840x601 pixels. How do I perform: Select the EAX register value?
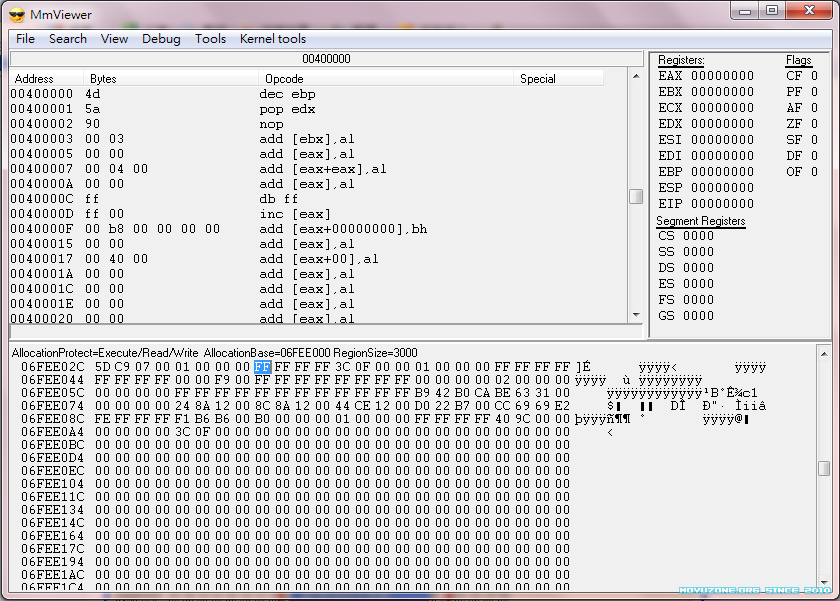click(x=722, y=76)
